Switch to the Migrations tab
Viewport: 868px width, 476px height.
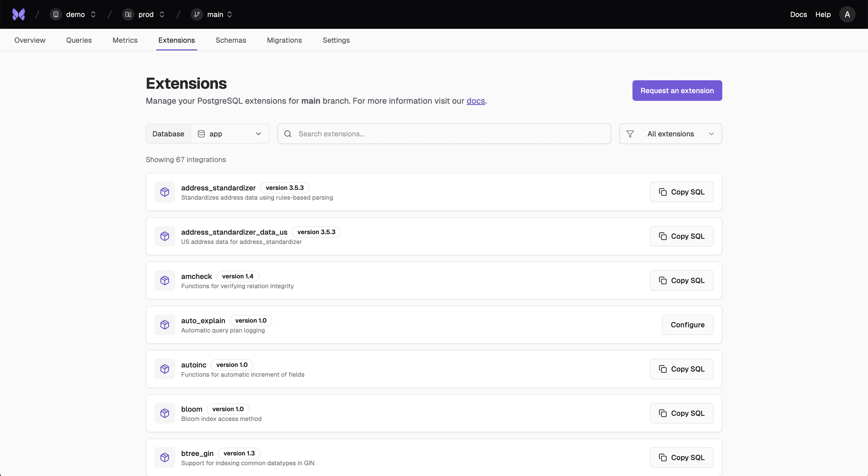coord(284,40)
